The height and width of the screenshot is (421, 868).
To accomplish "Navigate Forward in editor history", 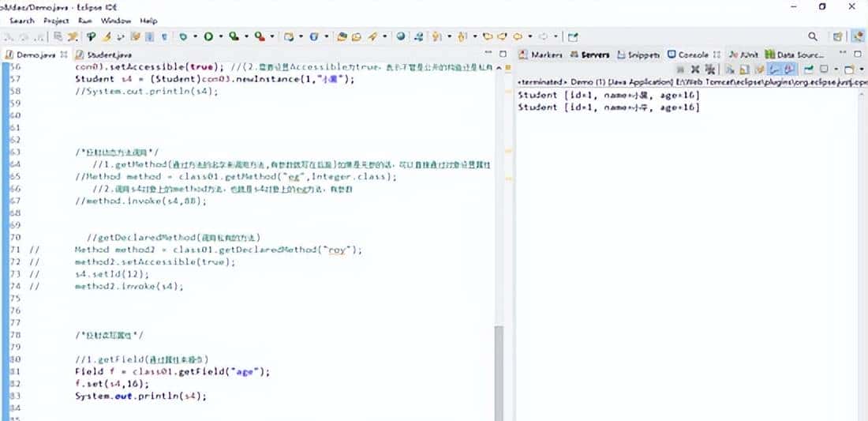I will click(543, 36).
